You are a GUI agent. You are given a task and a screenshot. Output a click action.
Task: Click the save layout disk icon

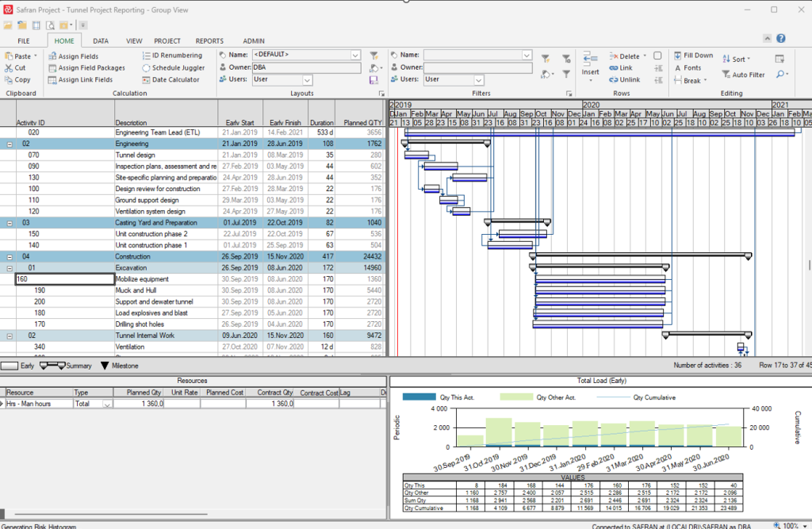click(x=373, y=80)
